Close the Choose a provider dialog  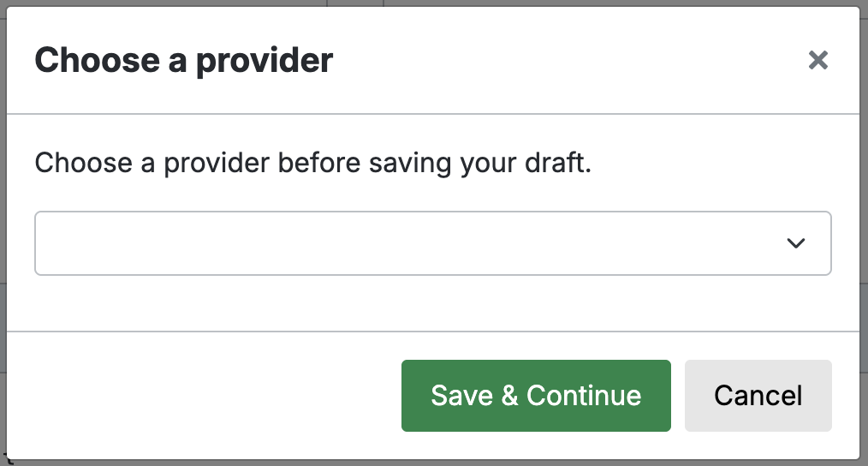[818, 60]
